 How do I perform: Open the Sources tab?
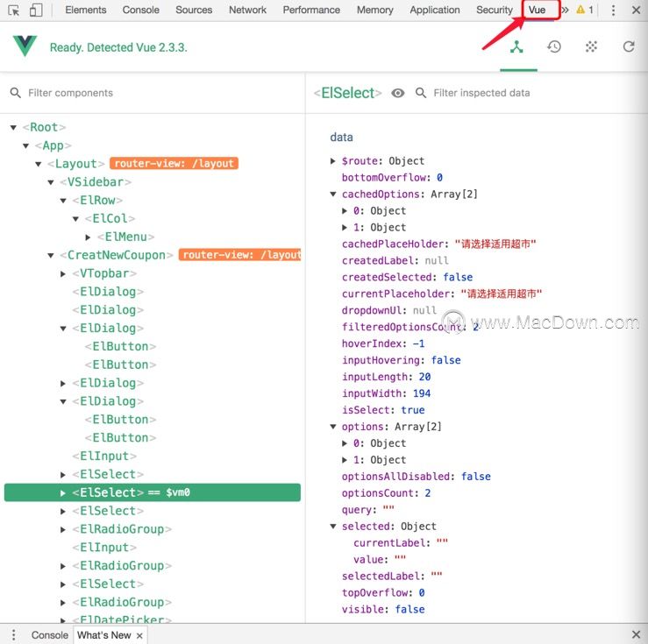click(x=194, y=10)
